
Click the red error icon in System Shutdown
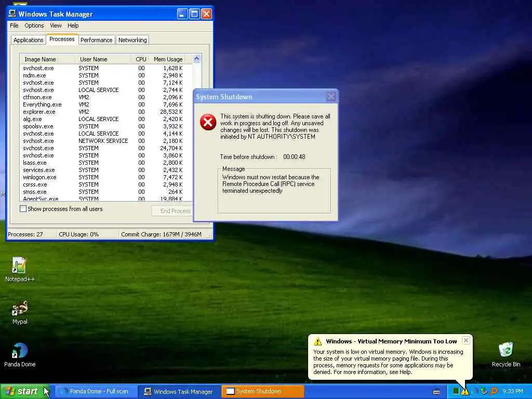click(x=208, y=122)
